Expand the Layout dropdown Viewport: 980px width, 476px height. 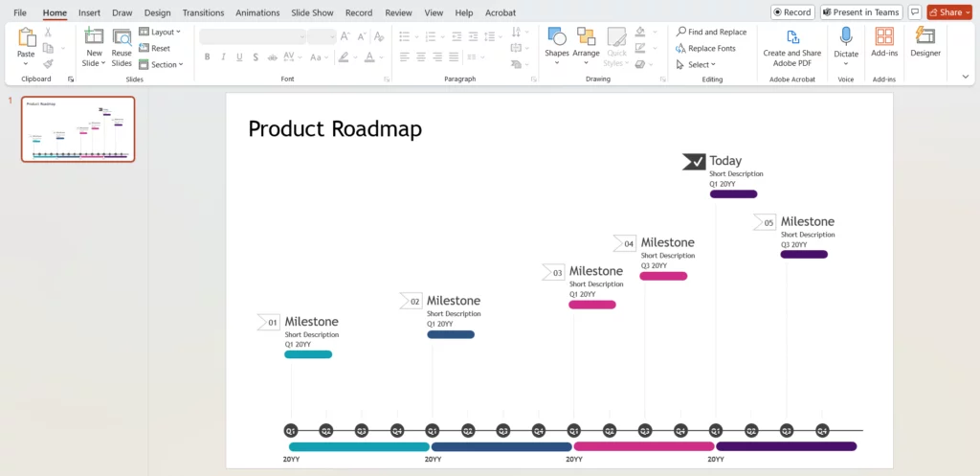[162, 32]
